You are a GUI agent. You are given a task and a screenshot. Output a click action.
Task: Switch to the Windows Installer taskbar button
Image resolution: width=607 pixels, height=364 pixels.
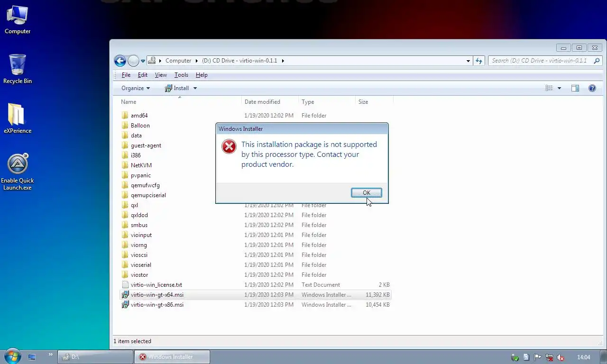pyautogui.click(x=172, y=357)
